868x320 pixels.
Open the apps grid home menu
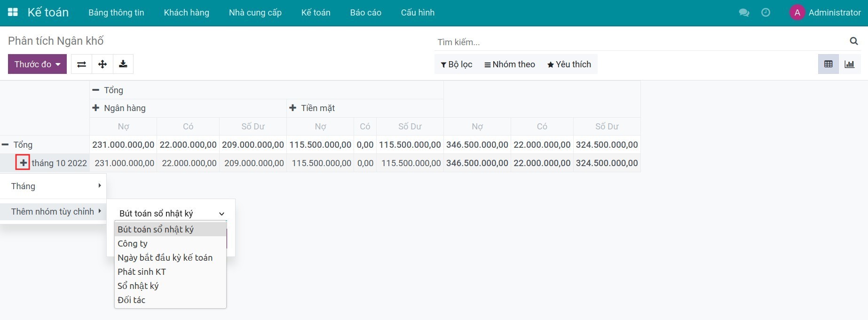coord(13,12)
